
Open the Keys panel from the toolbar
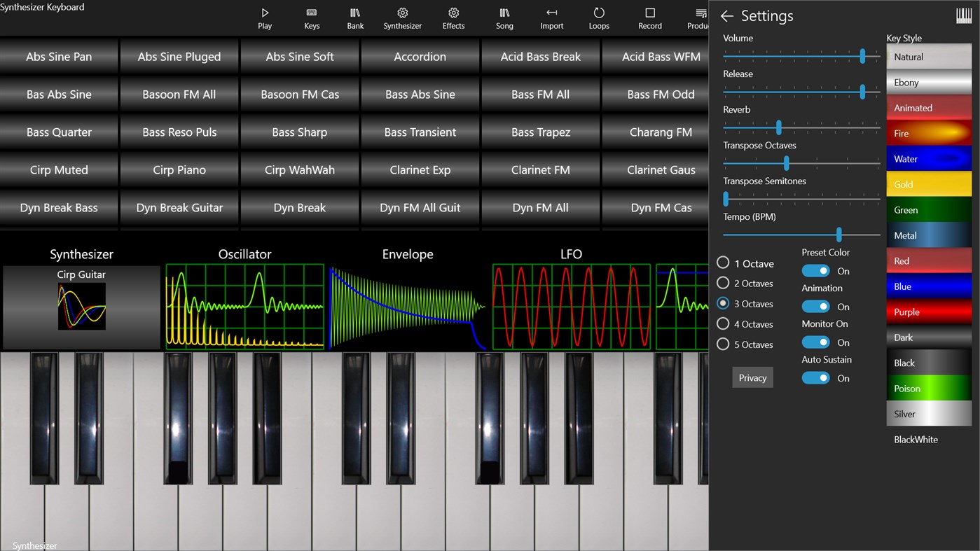(312, 17)
